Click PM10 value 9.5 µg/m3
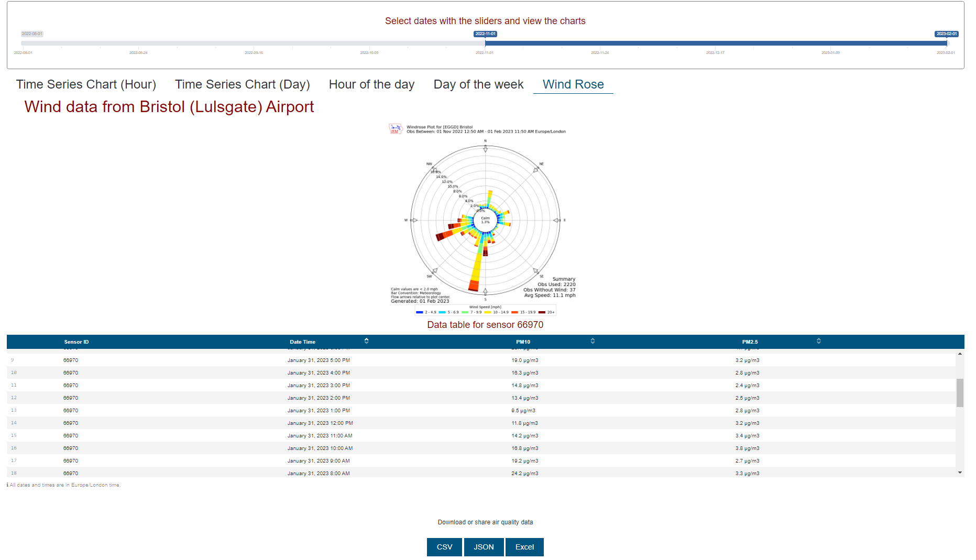Viewport: 976px width, 560px height. pyautogui.click(x=523, y=411)
